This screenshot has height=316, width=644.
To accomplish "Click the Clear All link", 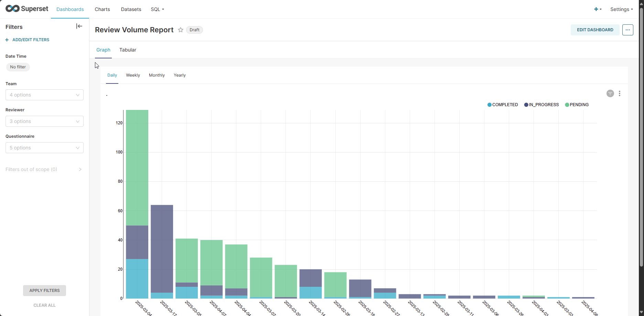I will pos(44,305).
